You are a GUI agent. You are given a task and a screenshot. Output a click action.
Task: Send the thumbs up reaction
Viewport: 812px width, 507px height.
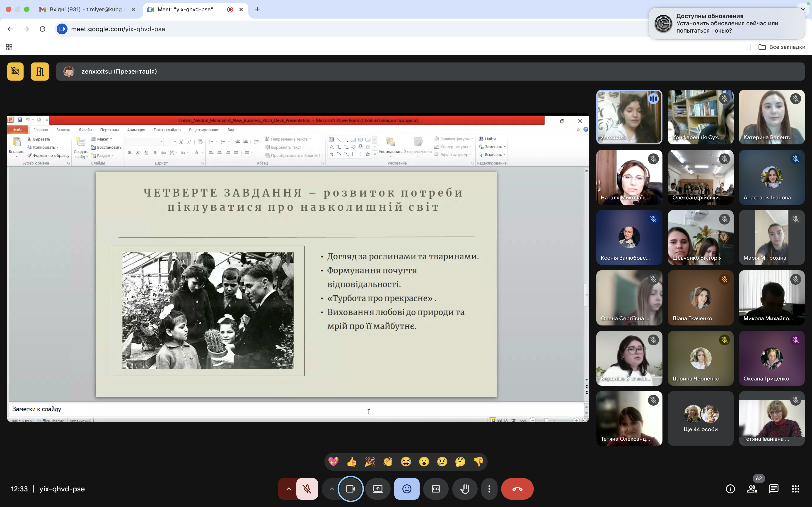352,462
